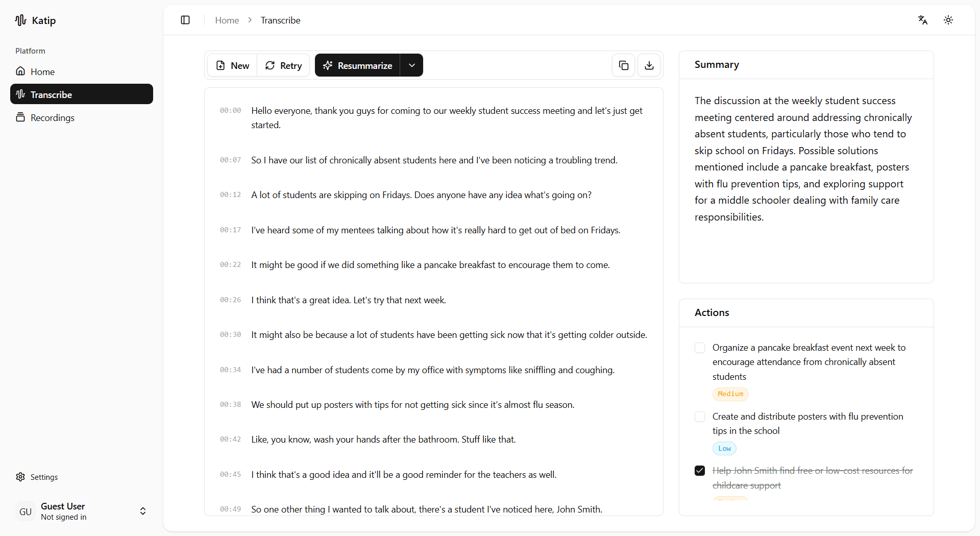This screenshot has height=536, width=980.
Task: Go to Home in the sidebar
Action: tap(42, 72)
